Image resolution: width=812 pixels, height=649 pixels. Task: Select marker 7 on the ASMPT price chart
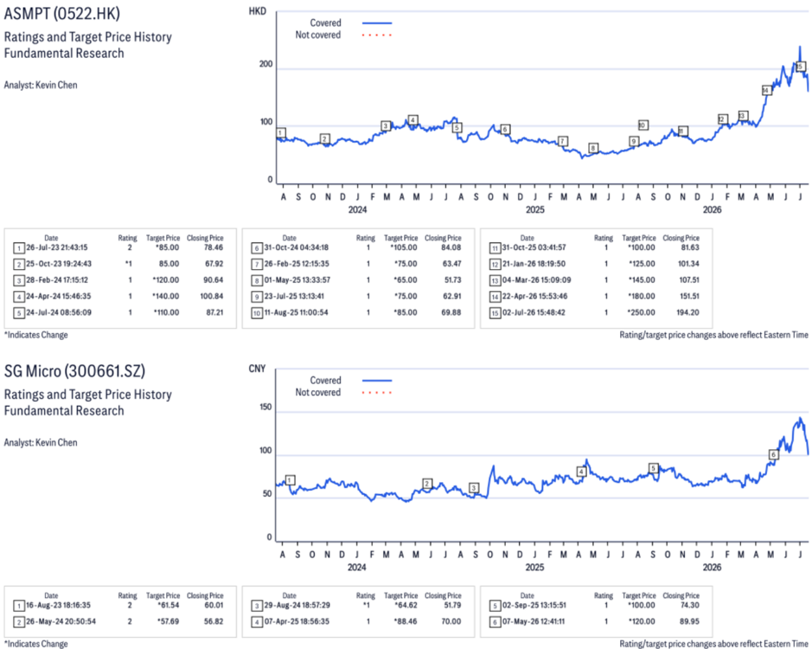point(563,141)
